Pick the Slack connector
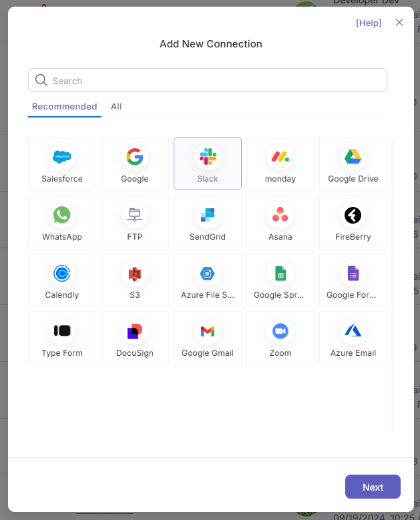This screenshot has height=520, width=420. 208,164
